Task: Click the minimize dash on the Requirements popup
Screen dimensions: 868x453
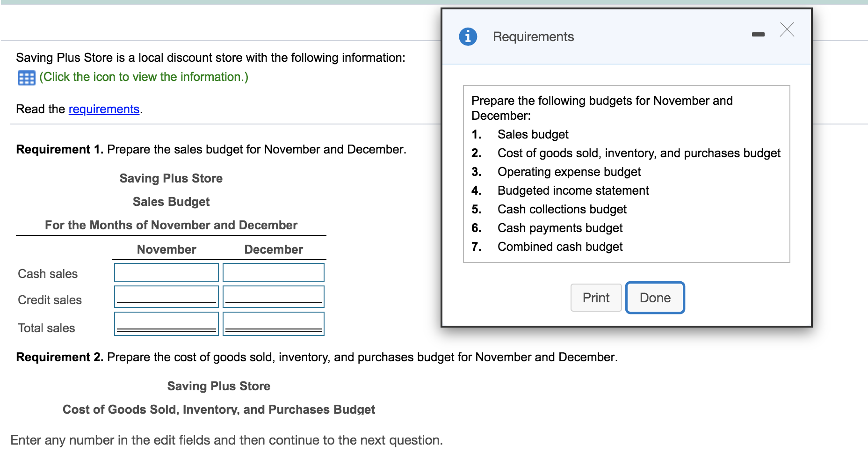Action: [759, 34]
